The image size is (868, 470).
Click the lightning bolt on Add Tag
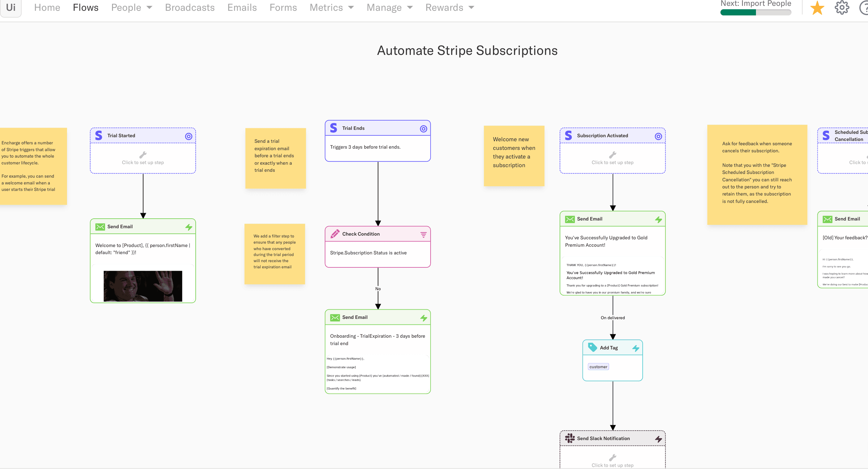click(636, 348)
